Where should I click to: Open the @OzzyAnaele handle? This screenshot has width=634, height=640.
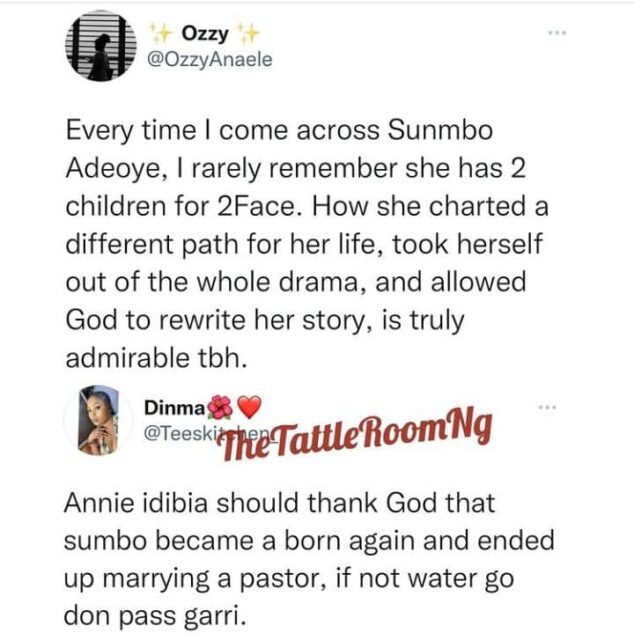click(206, 63)
